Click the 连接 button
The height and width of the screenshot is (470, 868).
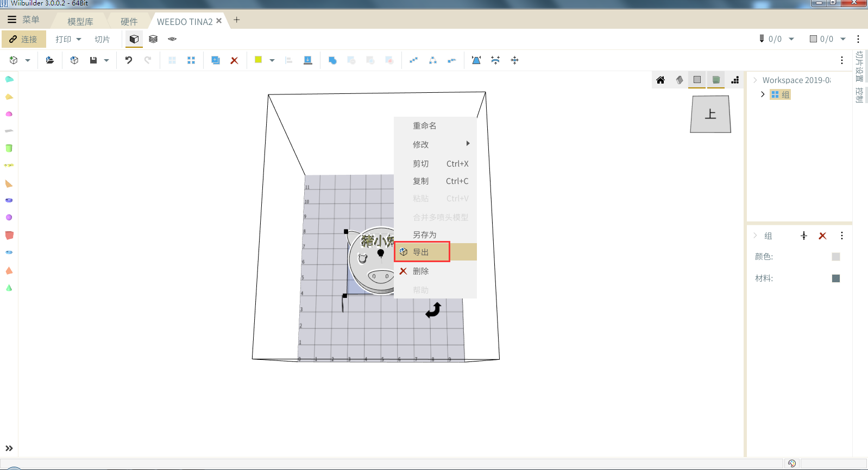pyautogui.click(x=24, y=39)
